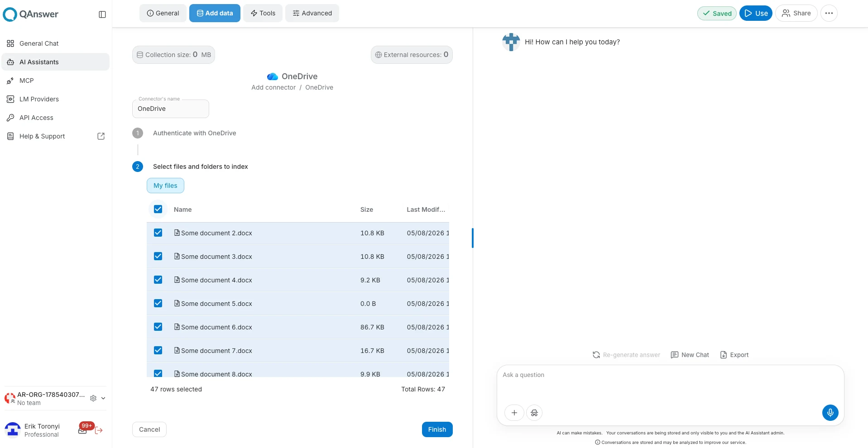
Task: Open AI Assistants section
Action: [55, 62]
